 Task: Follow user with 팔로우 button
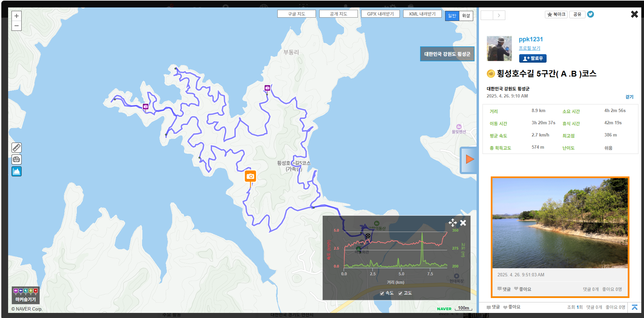tap(533, 58)
